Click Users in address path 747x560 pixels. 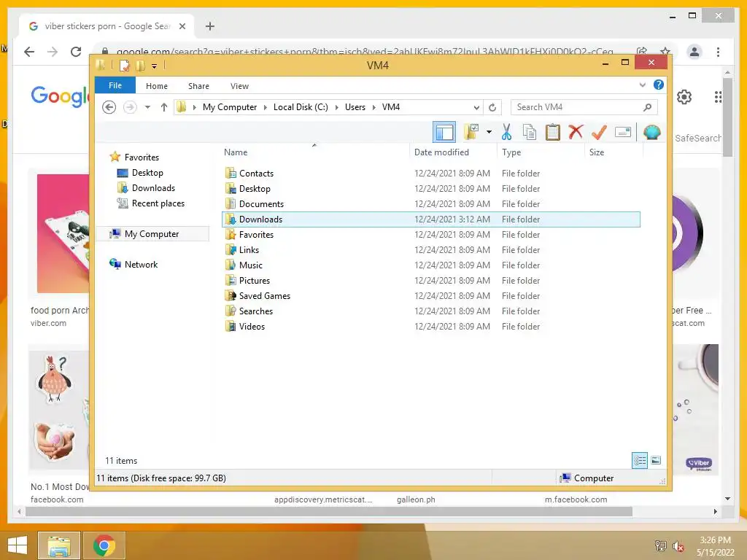click(x=355, y=107)
